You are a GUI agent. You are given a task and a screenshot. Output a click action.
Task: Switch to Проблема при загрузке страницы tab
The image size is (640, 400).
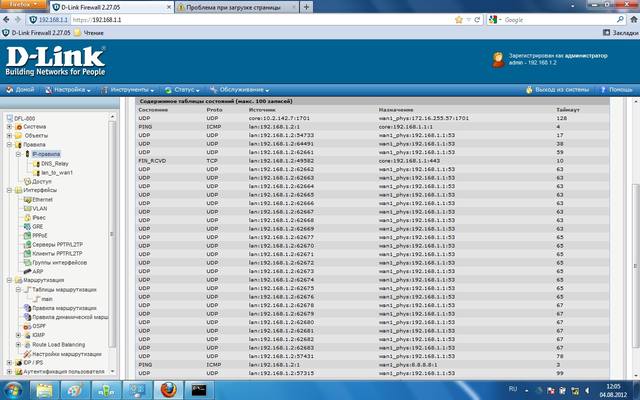237,7
